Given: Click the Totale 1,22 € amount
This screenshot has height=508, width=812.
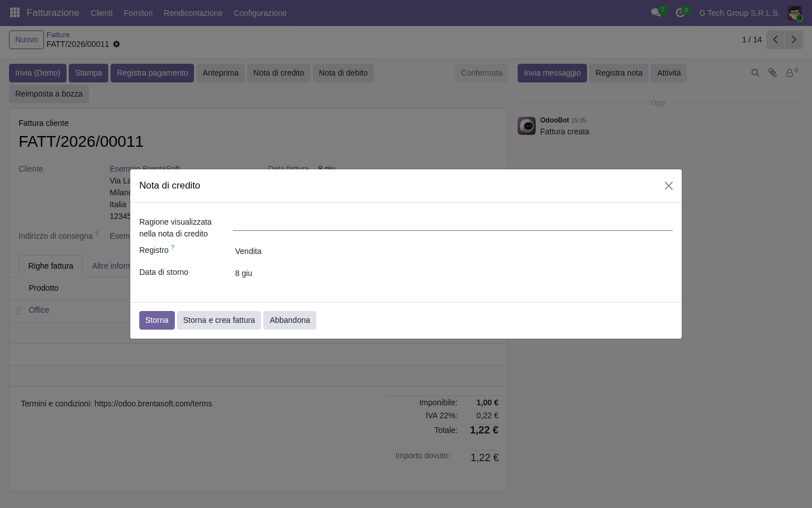Looking at the screenshot, I should tap(484, 430).
